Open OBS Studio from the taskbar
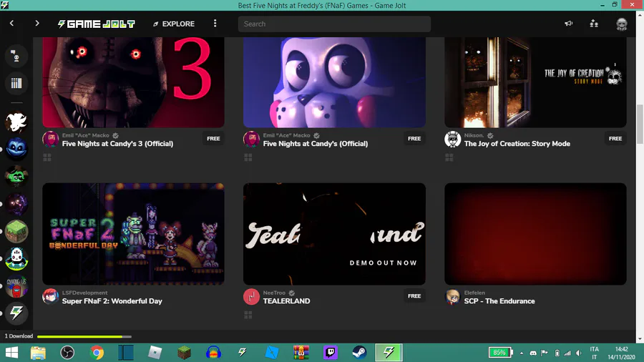 click(67, 353)
